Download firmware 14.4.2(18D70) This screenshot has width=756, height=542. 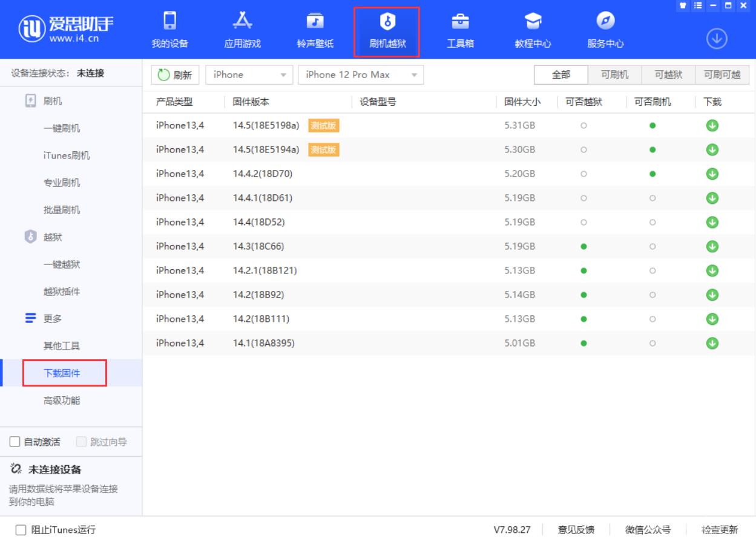pos(712,174)
